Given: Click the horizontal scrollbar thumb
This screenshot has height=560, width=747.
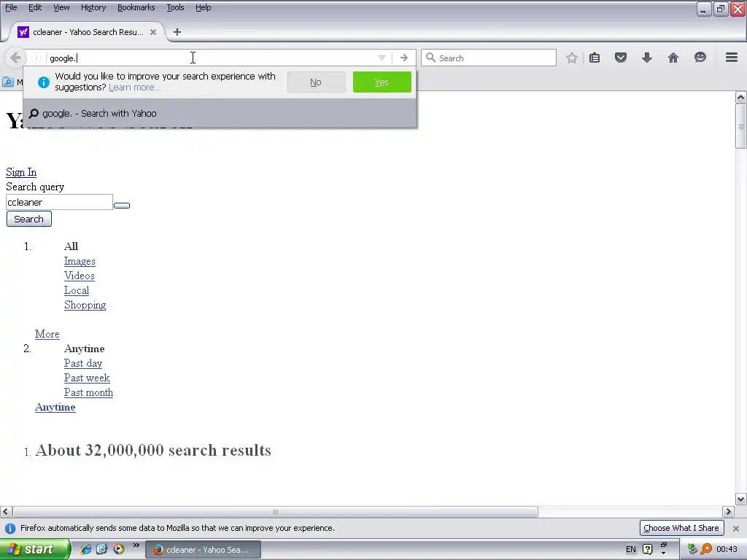Looking at the screenshot, I should (275, 512).
